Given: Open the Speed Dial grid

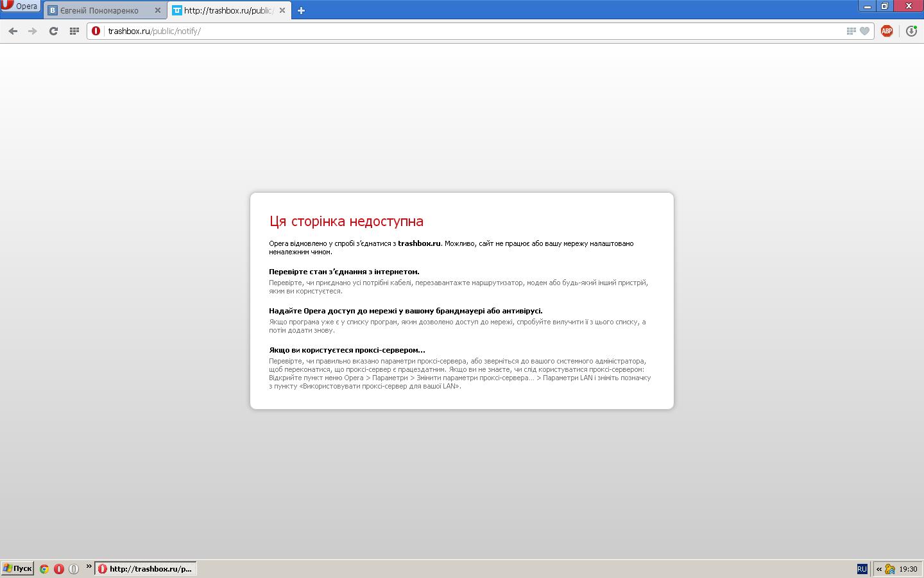Looking at the screenshot, I should [74, 31].
